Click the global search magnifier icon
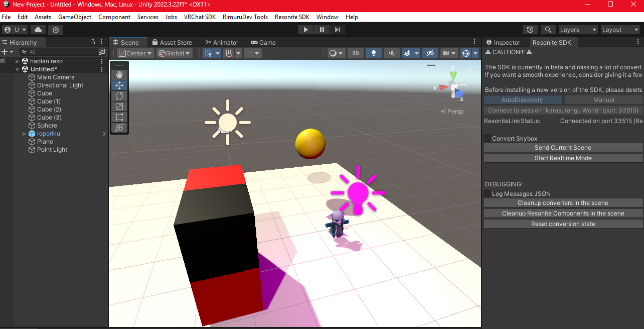This screenshot has width=644, height=329. (548, 30)
